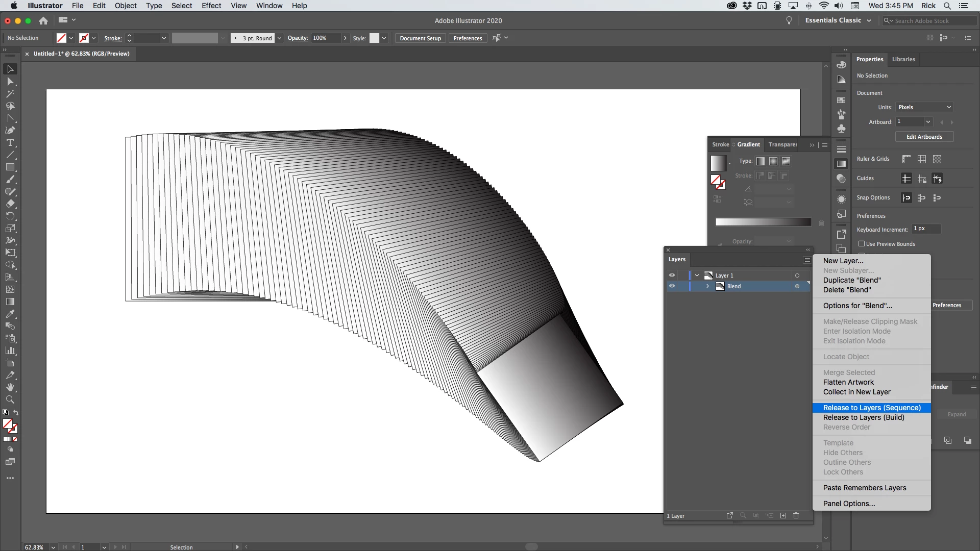Screen dimensions: 980x551
Task: Select the Direct Selection tool
Action: (x=10, y=82)
